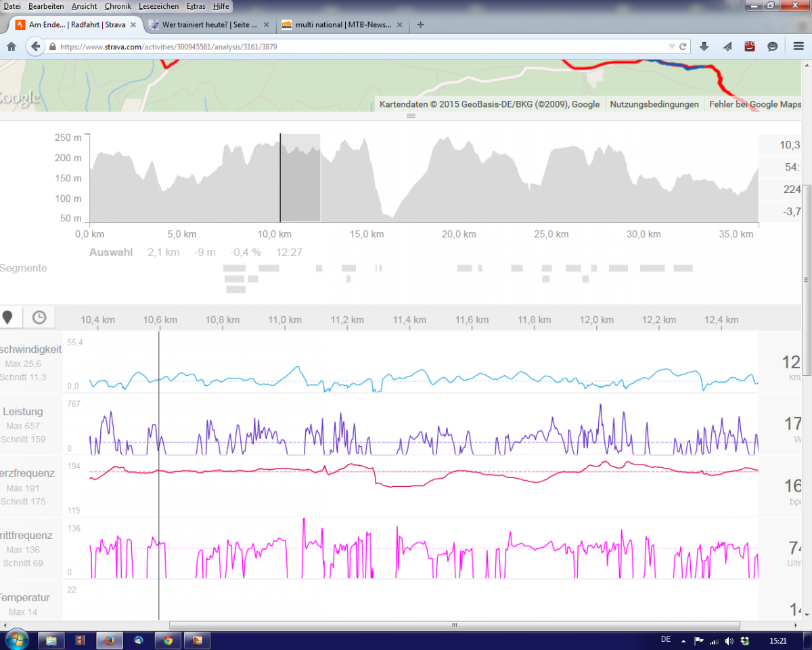Viewport: 812px width, 650px height.
Task: Open the chat bubble toolbar icon
Action: [772, 47]
